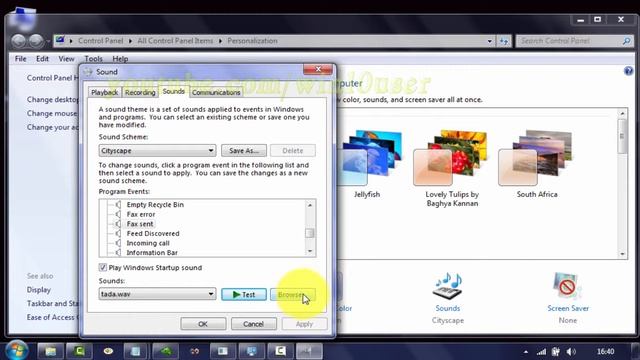Screen dimensions: 640x360
Task: Select the Sounds tab
Action: click(173, 91)
